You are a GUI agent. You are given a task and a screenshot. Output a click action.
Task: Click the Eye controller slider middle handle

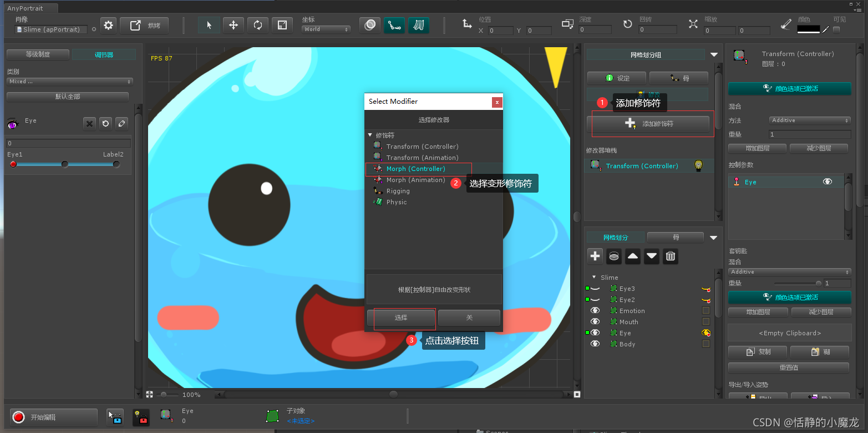(x=65, y=164)
